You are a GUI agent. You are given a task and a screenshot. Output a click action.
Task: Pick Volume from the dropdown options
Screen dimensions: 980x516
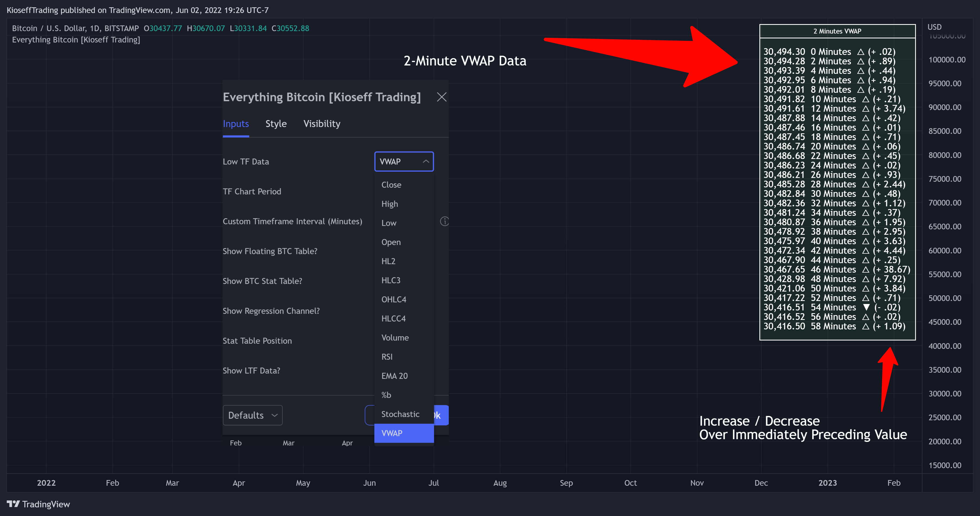click(404, 338)
